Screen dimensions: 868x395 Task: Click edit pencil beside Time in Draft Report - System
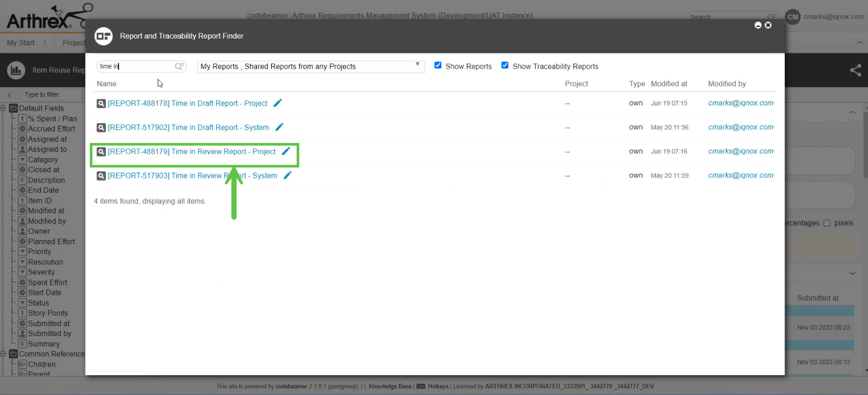279,127
